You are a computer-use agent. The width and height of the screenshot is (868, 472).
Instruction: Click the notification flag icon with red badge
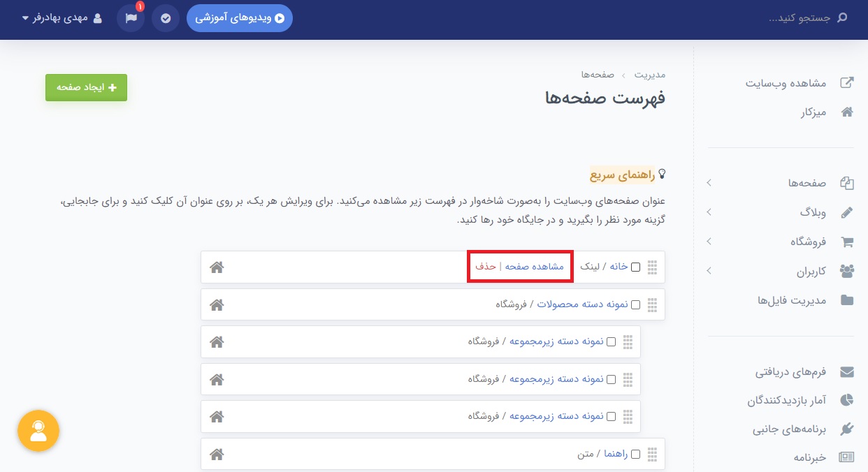tap(130, 18)
